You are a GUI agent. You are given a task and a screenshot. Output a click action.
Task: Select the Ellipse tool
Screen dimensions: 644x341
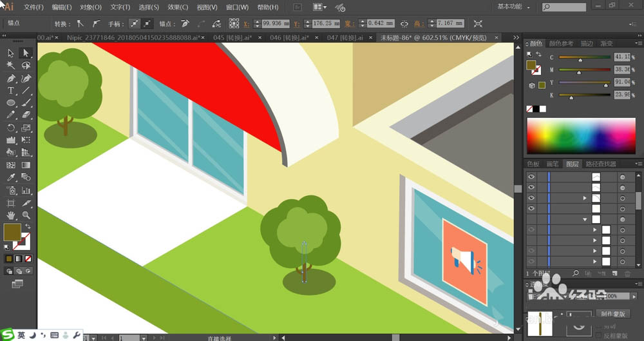[11, 103]
